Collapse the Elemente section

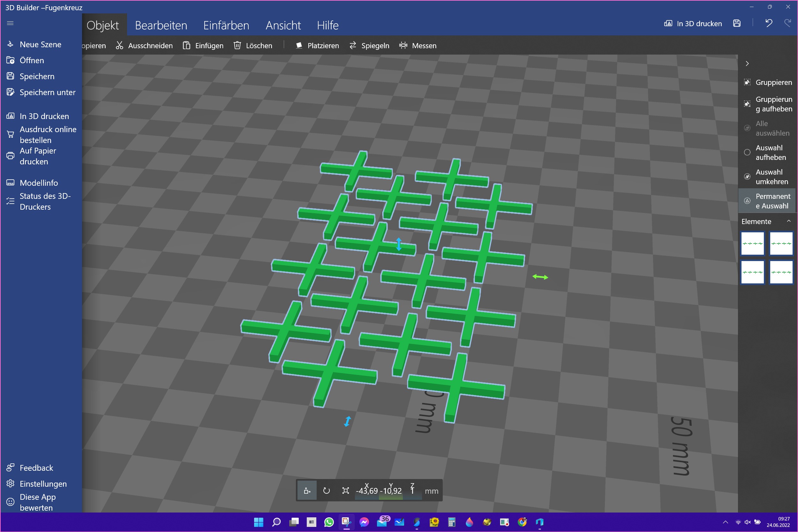click(x=788, y=221)
